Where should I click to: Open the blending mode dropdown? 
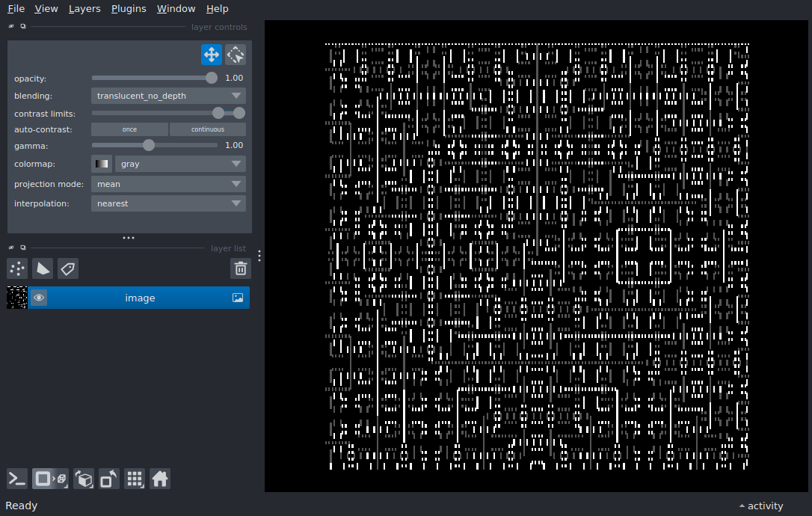(x=168, y=96)
